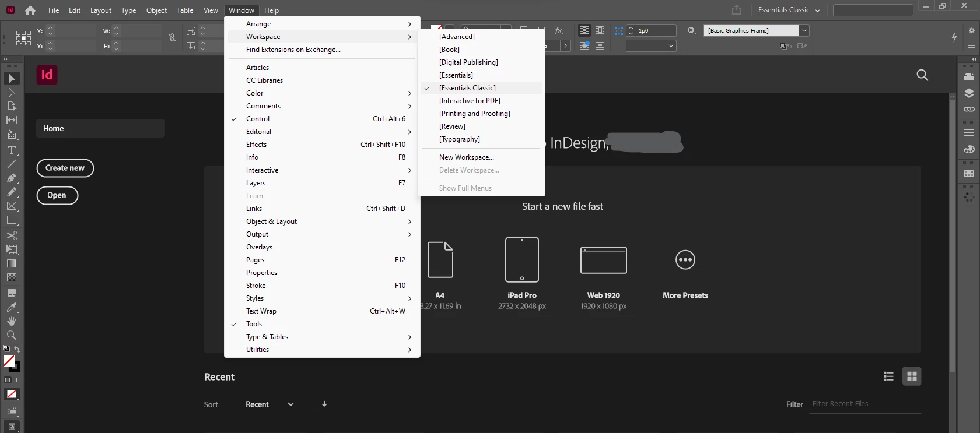980x433 pixels.
Task: Toggle the Control panel visibility entry
Action: [322, 119]
